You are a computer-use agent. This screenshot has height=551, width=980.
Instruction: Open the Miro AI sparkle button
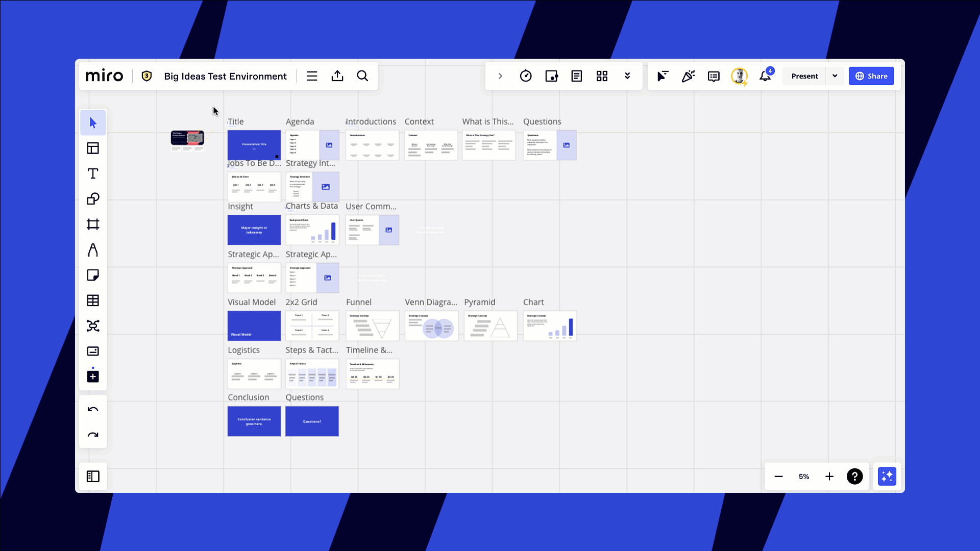[887, 477]
